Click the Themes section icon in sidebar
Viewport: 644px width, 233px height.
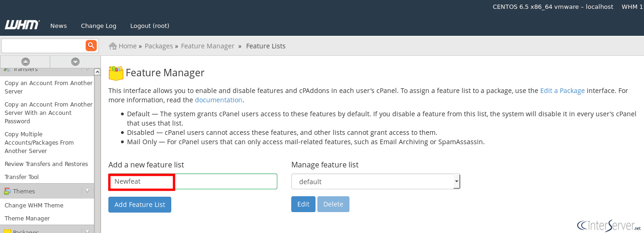pos(7,191)
